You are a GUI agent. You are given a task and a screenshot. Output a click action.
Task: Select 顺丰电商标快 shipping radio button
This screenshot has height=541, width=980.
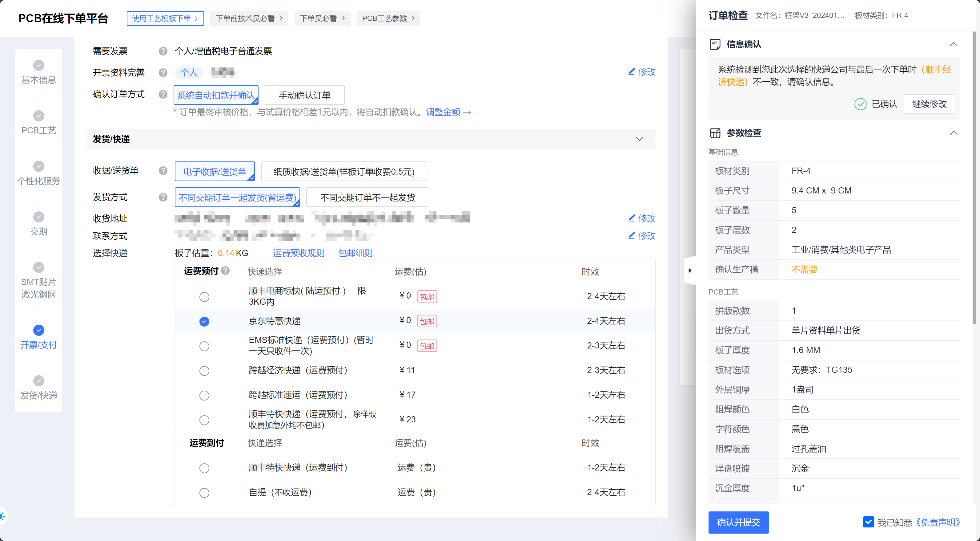(x=204, y=297)
